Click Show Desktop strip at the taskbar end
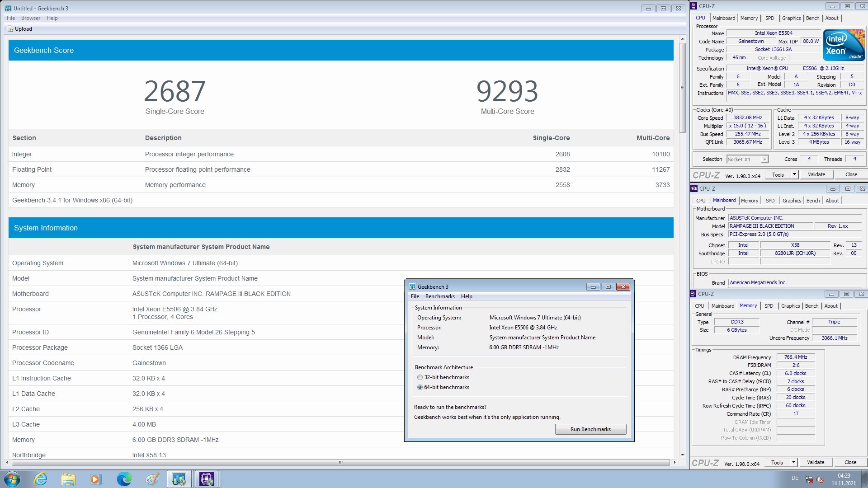Image resolution: width=868 pixels, height=488 pixels. [x=864, y=479]
